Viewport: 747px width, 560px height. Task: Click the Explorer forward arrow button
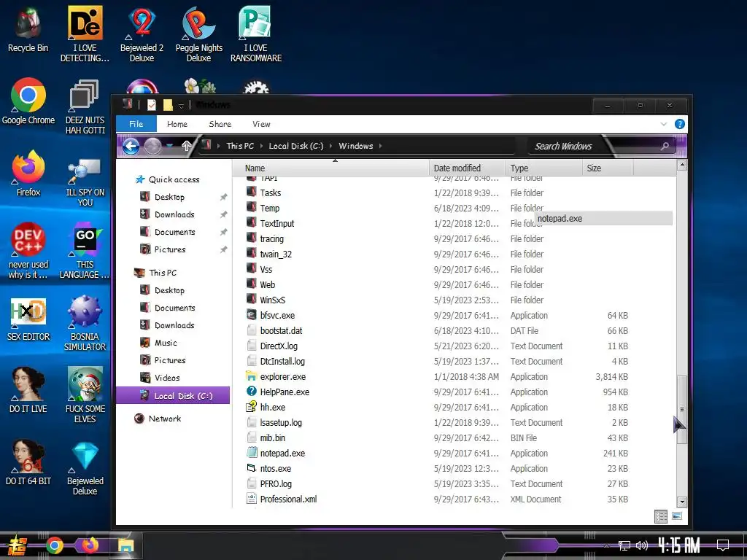tap(152, 146)
